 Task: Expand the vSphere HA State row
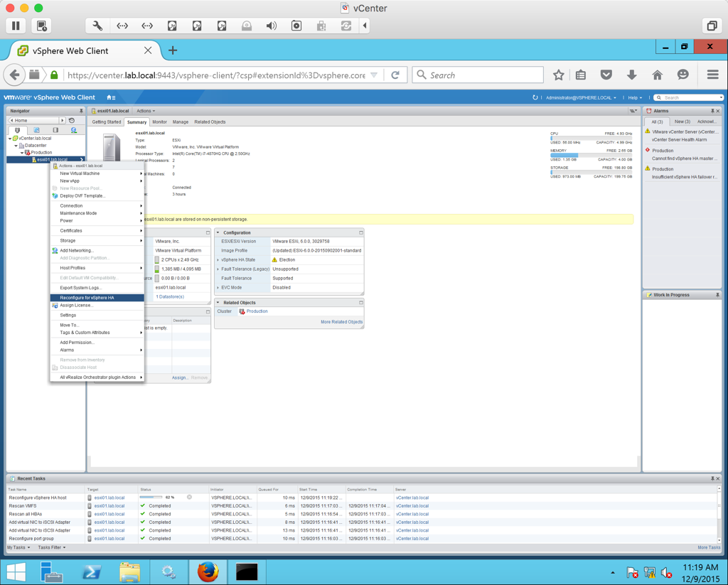218,260
